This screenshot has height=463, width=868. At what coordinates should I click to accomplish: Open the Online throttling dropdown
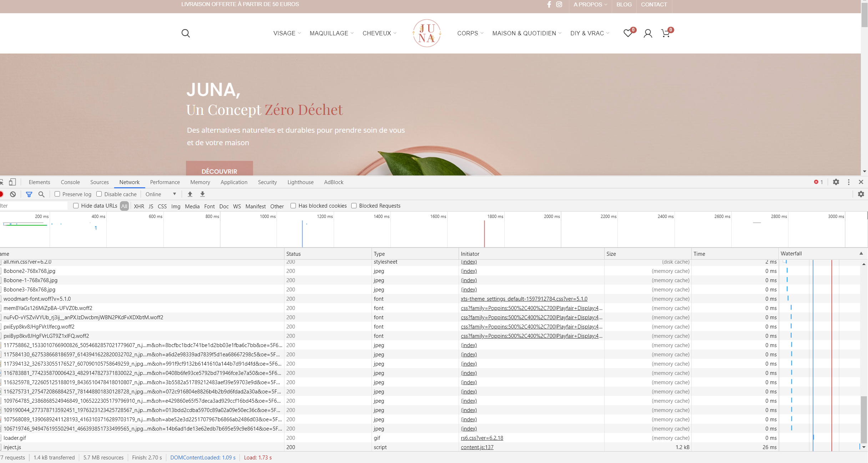(x=161, y=194)
